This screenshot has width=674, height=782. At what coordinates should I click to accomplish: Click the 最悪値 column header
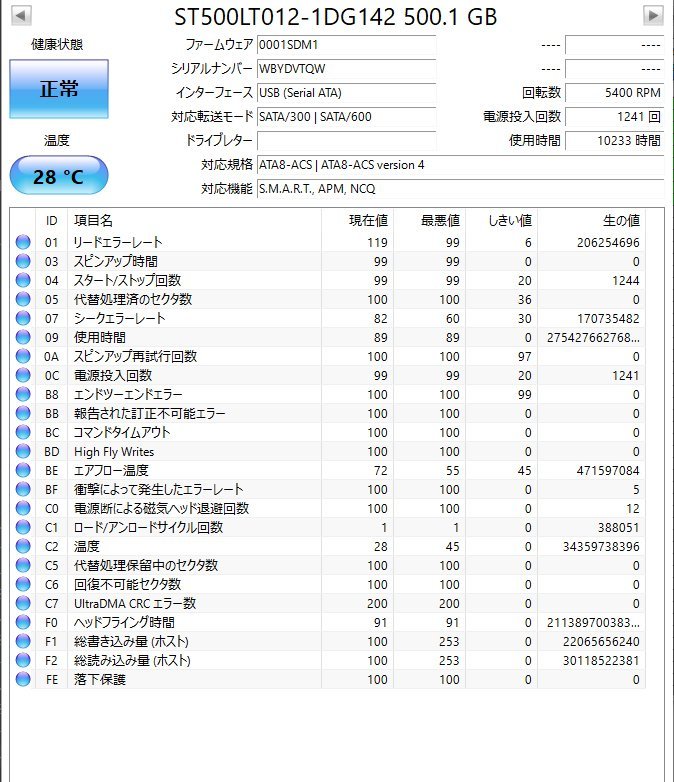(430, 220)
